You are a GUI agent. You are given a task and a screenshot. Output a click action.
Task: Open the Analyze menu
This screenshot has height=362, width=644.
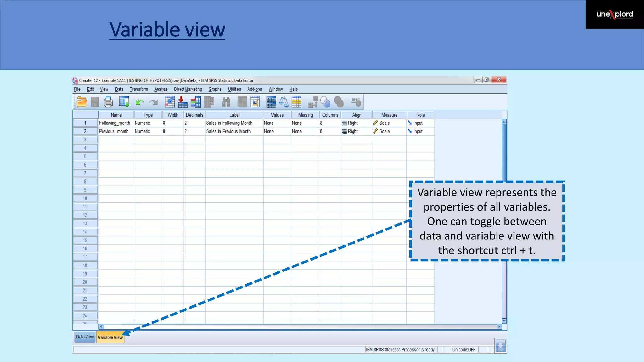tap(161, 89)
